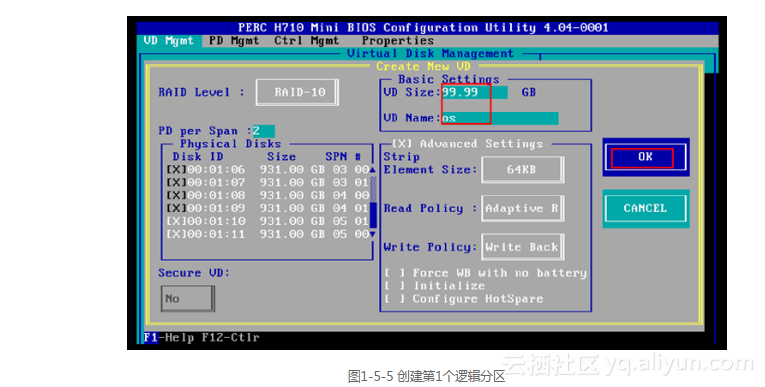The image size is (765, 387).
Task: Open the PD Mgmt tab
Action: tap(234, 41)
